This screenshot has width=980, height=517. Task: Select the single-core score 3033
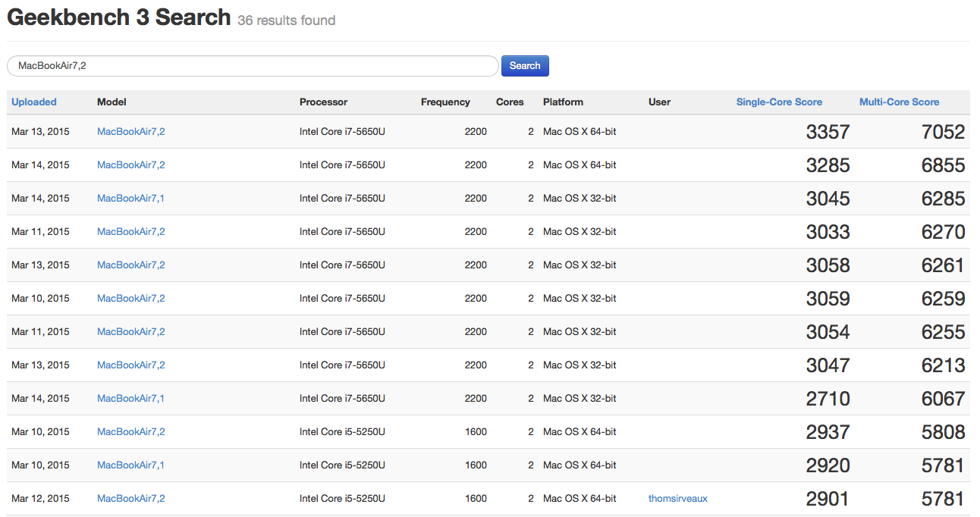point(828,232)
